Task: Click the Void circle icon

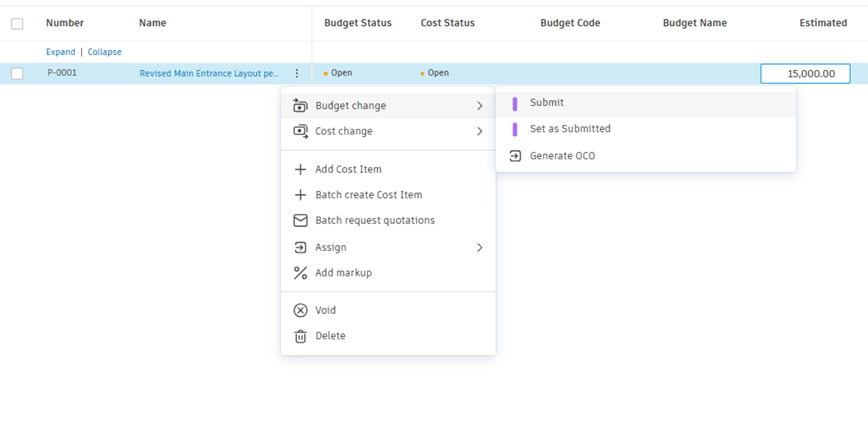Action: point(300,310)
